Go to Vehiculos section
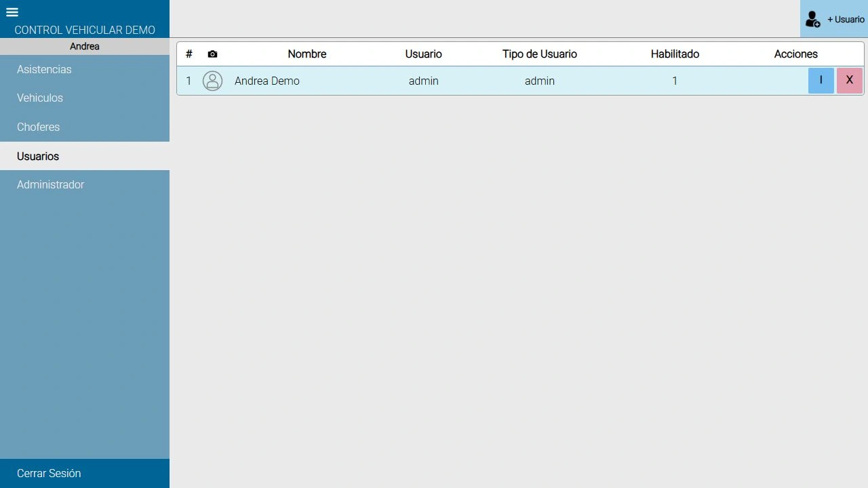The image size is (868, 488). coord(85,98)
